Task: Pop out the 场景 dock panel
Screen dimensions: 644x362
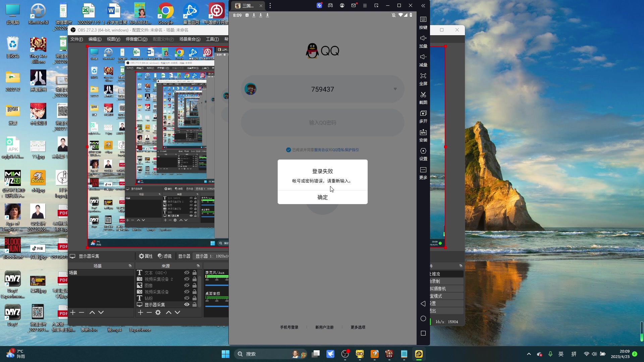Action: point(130,266)
